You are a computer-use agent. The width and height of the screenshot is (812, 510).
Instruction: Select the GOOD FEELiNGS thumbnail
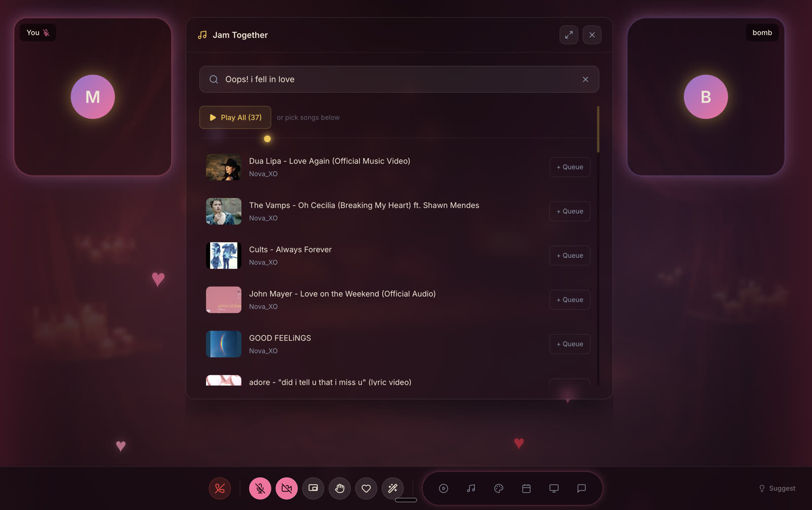224,344
